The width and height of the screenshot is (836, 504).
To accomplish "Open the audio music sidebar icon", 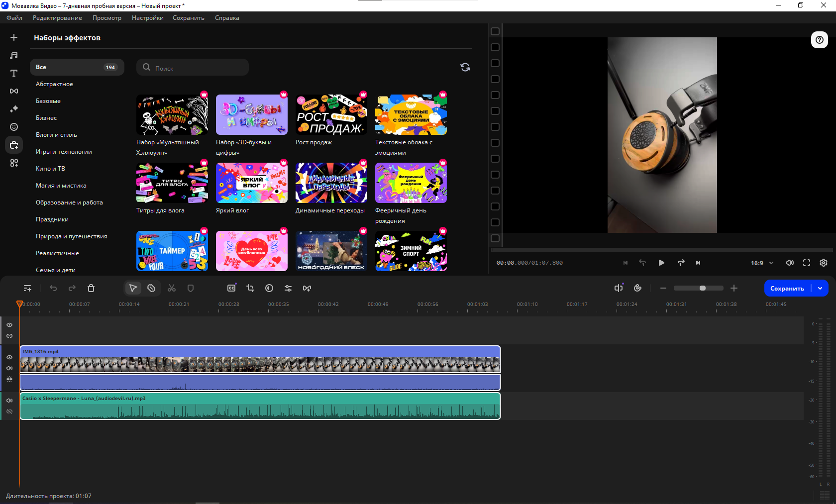I will (x=14, y=55).
